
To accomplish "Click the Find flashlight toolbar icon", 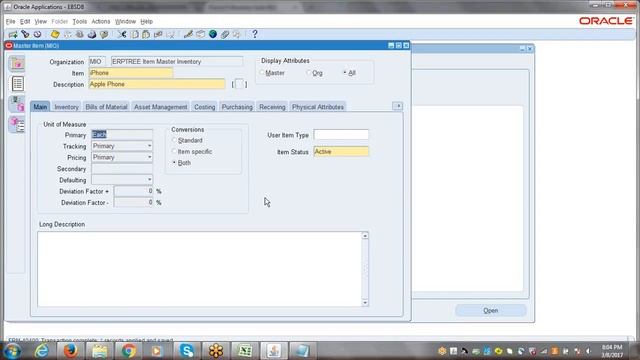I will click(25, 34).
